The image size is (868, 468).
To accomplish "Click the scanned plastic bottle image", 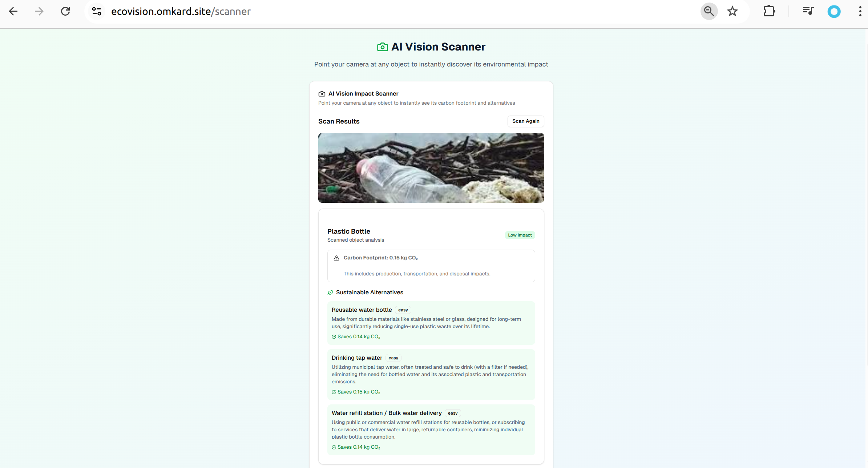I will (x=431, y=168).
